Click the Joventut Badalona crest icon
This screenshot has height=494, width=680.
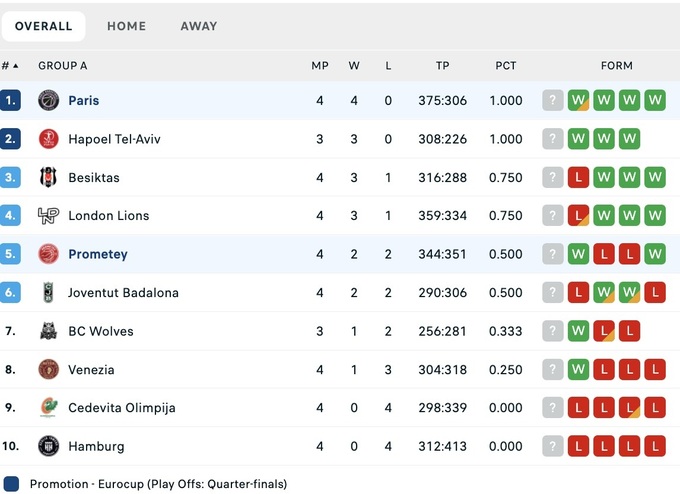point(48,293)
